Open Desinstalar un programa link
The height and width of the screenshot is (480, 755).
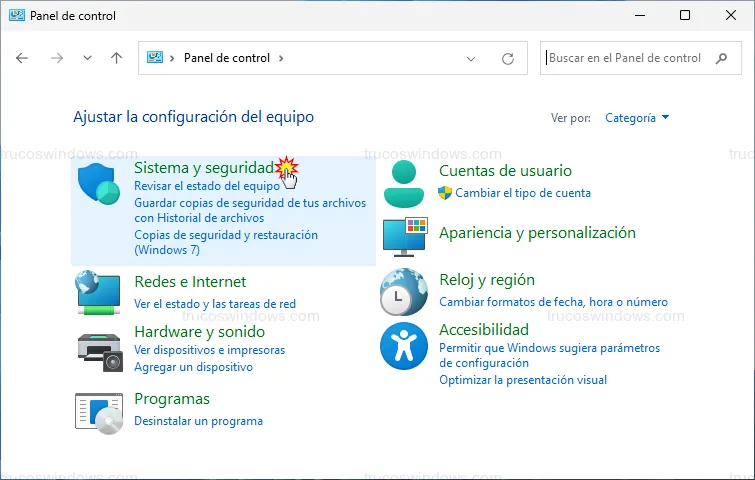tap(198, 421)
